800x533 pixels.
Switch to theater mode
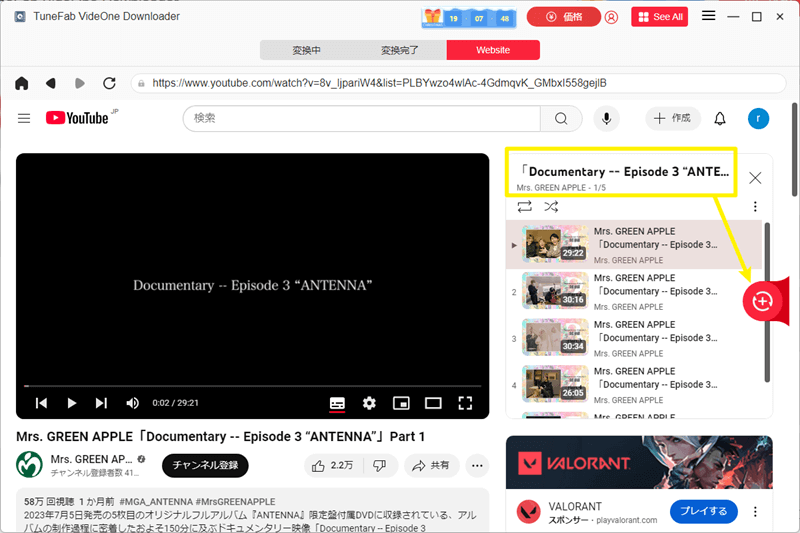point(433,403)
